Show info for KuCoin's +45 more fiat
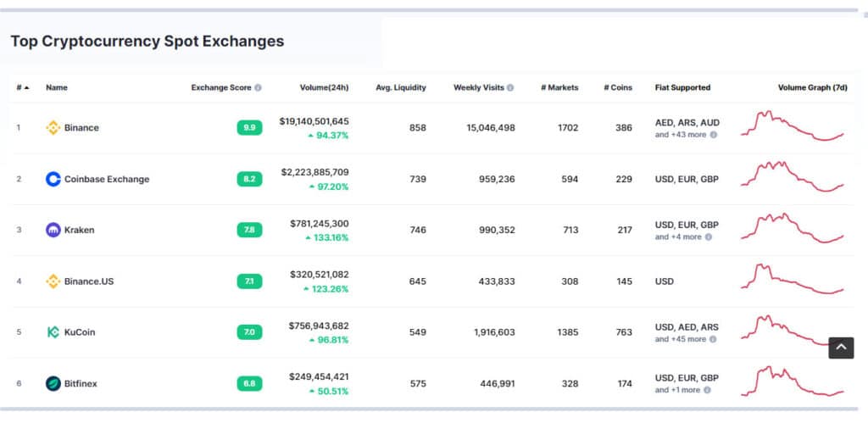This screenshot has width=868, height=423. pyautogui.click(x=713, y=339)
